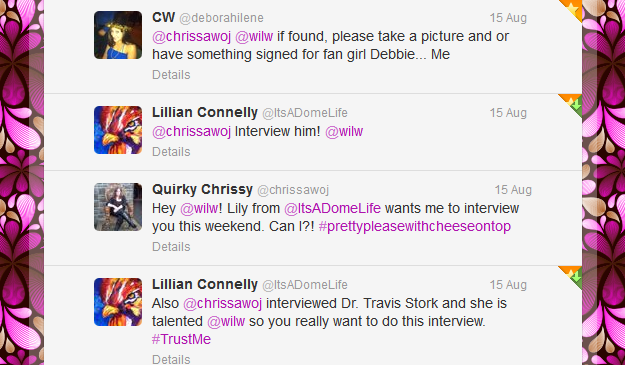Expand Details under CW's tweet
625x365 pixels.
point(171,75)
